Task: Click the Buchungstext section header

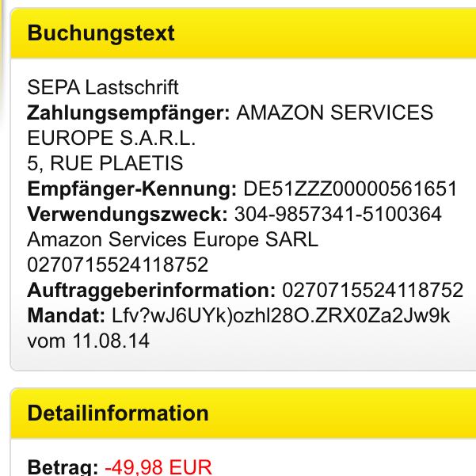Action: pyautogui.click(x=101, y=33)
